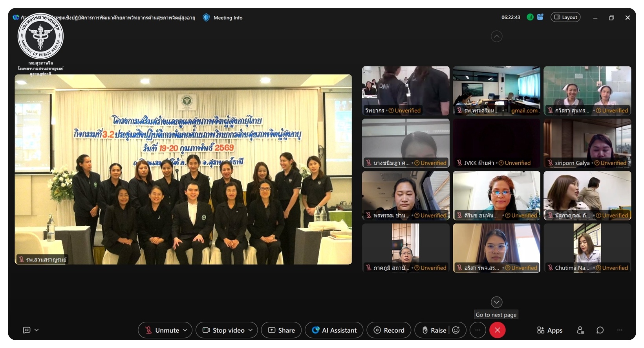Toggle microphone with Unmute button
The width and height of the screenshot is (644, 348).
tap(162, 330)
